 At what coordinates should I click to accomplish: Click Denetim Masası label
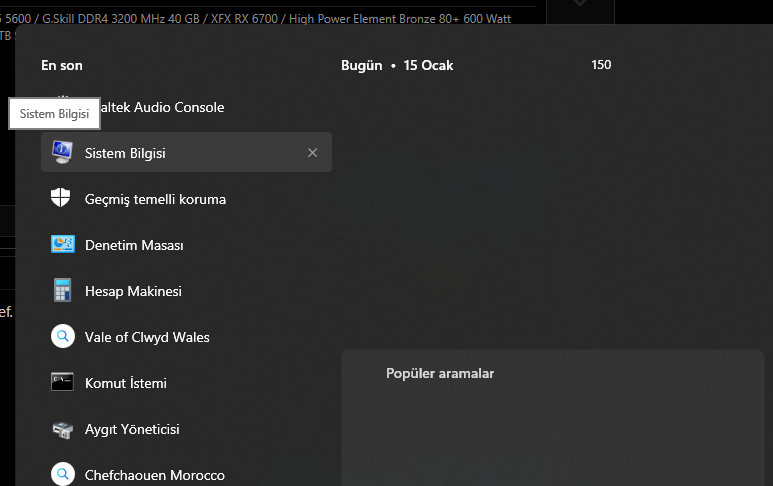coord(134,245)
